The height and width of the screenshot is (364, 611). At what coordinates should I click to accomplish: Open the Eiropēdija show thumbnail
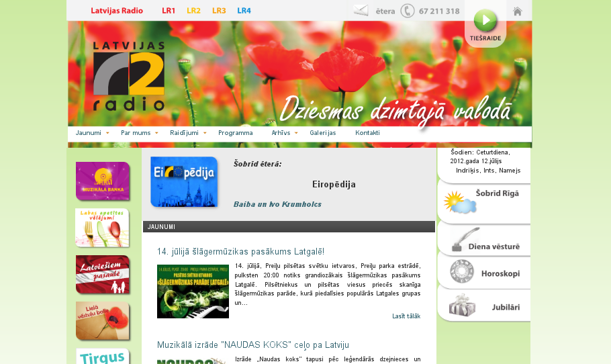click(184, 181)
